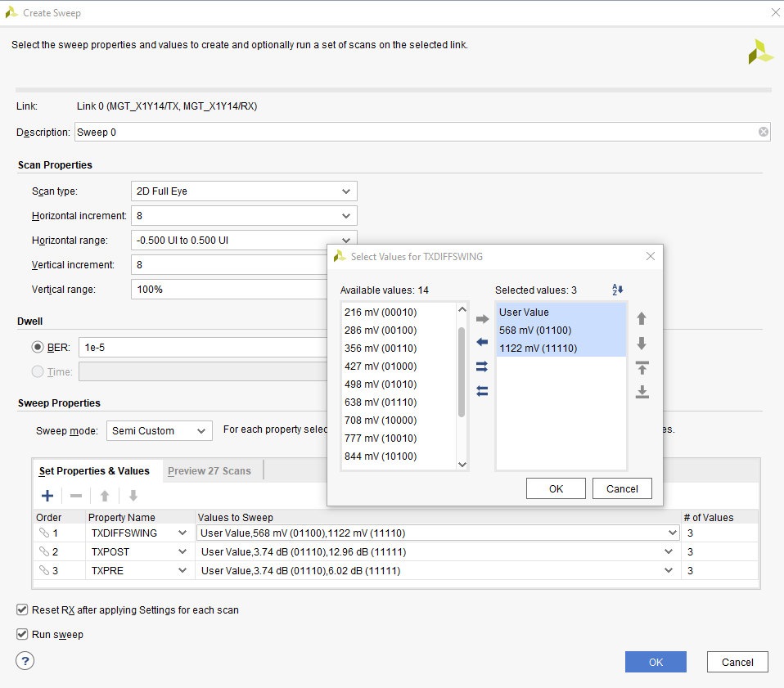Disable the Run sweep option
The image size is (784, 688).
22,634
